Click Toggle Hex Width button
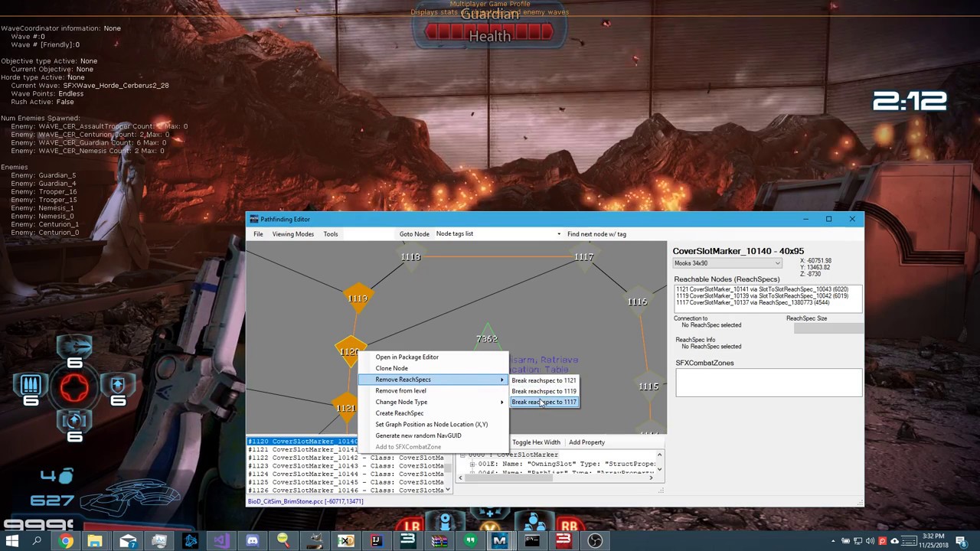Screen dimensions: 980x551 536,442
